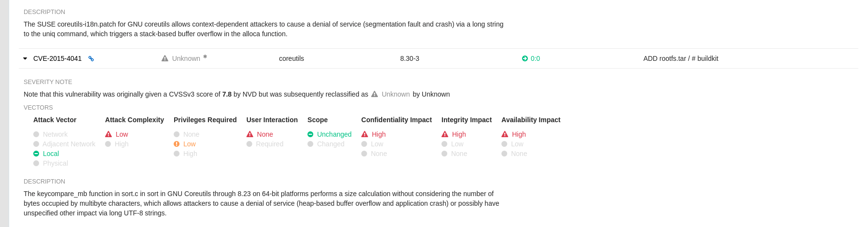The height and width of the screenshot is (227, 868).
Task: Select the Physical attack vector option
Action: tap(55, 163)
